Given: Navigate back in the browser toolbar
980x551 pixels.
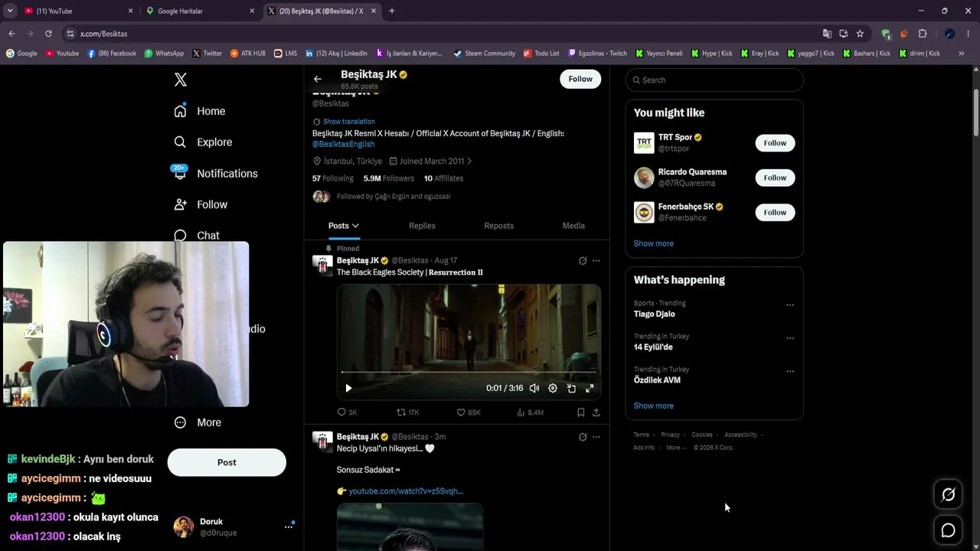Looking at the screenshot, I should [x=11, y=34].
